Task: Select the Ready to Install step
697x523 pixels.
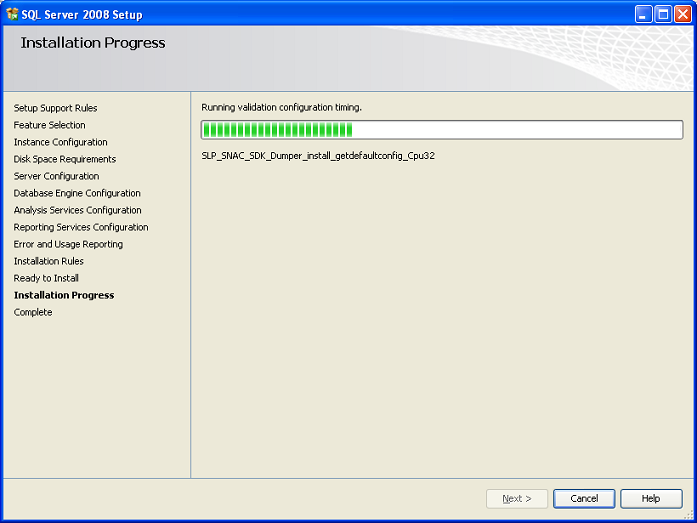Action: [46, 278]
